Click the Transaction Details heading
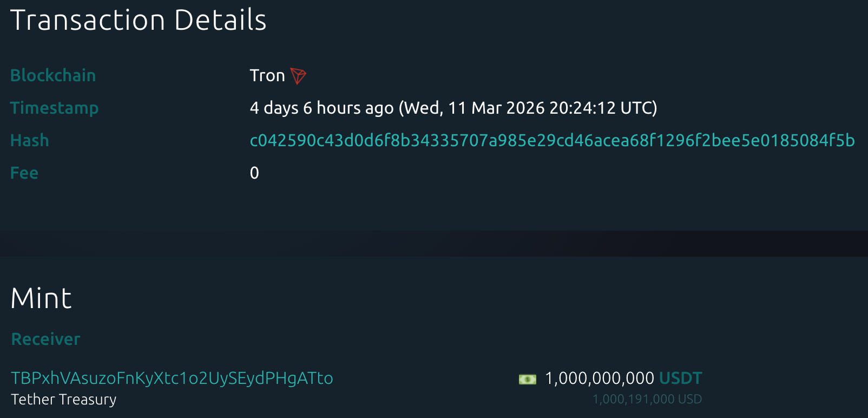The width and height of the screenshot is (868, 418). pos(139,21)
